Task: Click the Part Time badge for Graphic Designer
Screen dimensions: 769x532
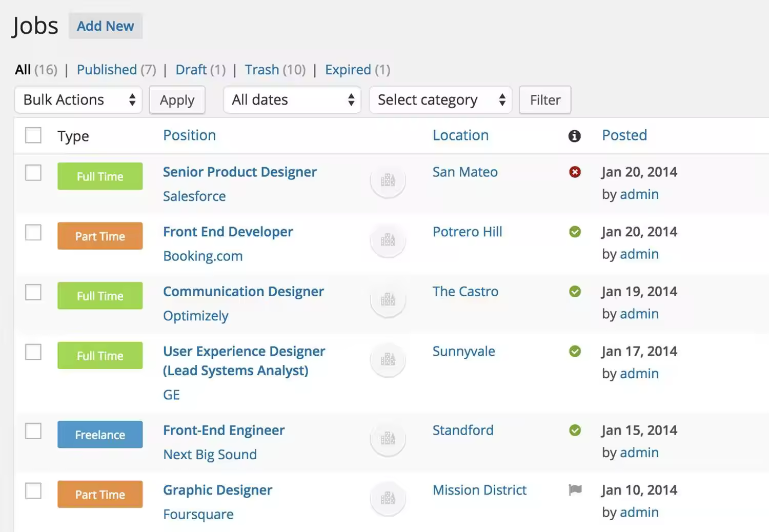Action: [100, 494]
